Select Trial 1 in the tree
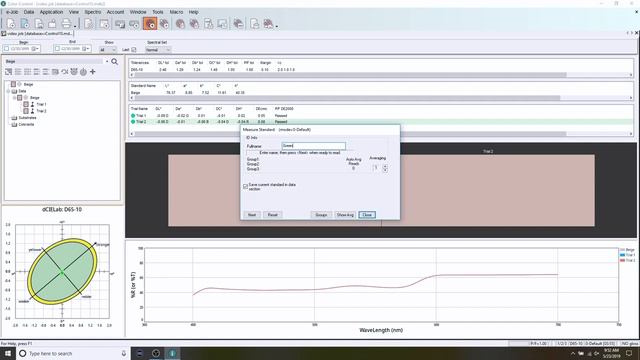 point(41,104)
